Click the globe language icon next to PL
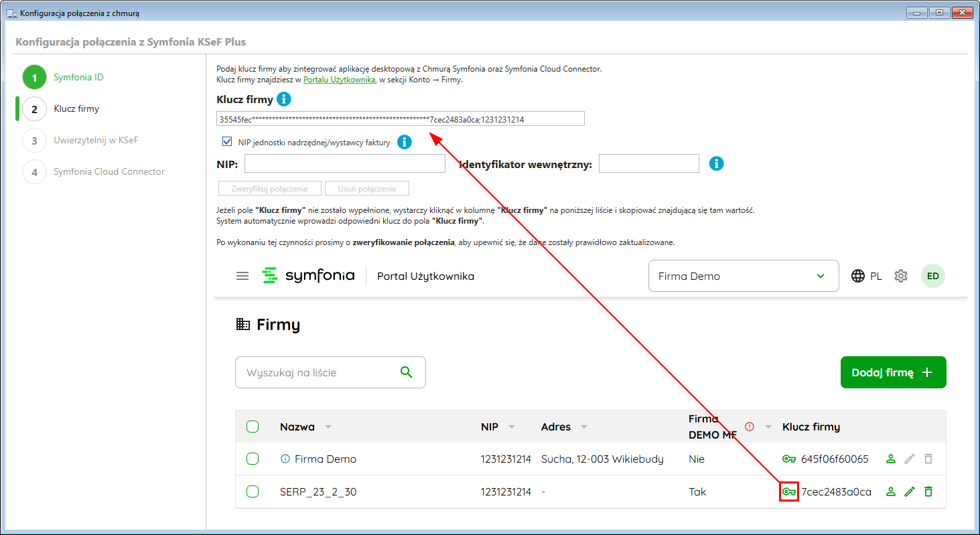The width and height of the screenshot is (980, 535). tap(858, 276)
